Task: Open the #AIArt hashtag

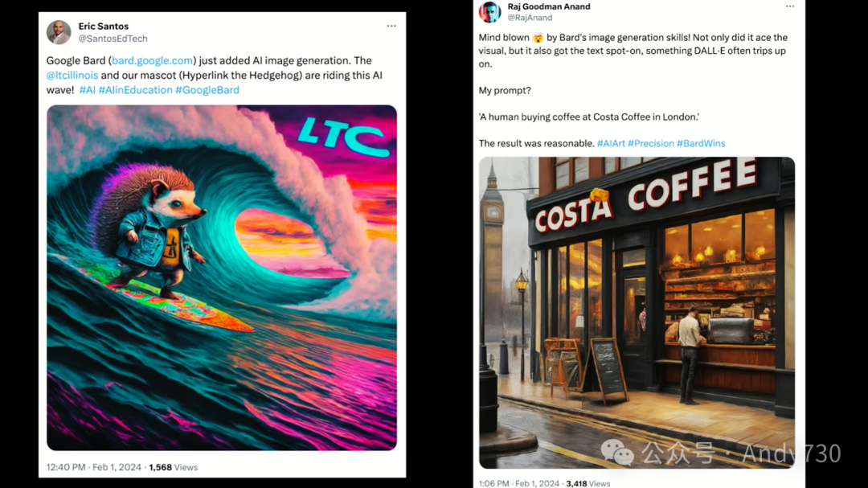Action: [611, 143]
